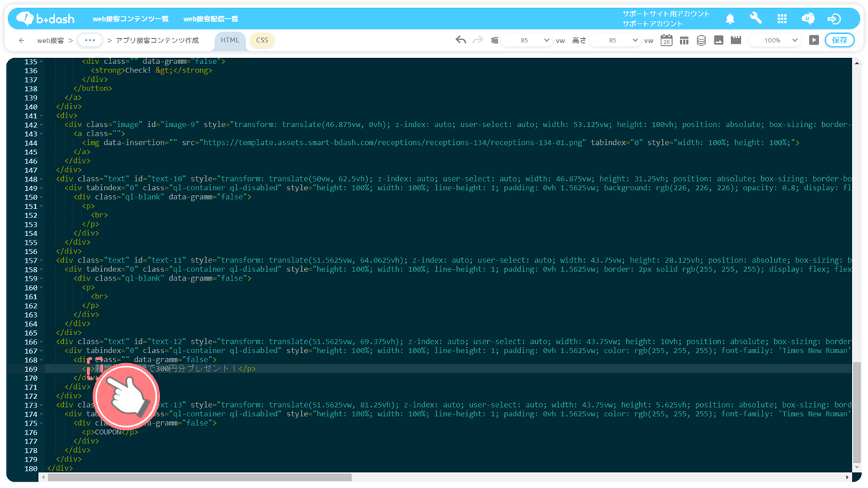Open the apps grid menu
Screen dimensions: 868x488
(782, 19)
